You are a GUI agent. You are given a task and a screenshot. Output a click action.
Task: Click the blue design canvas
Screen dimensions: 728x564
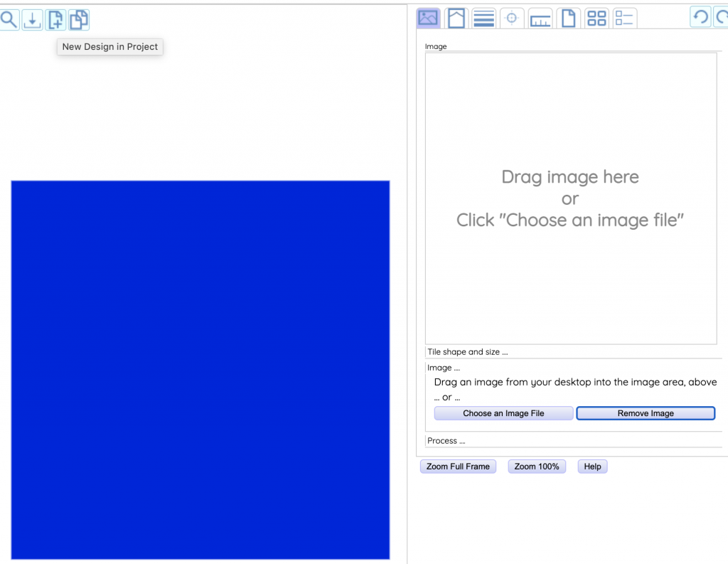(200, 370)
